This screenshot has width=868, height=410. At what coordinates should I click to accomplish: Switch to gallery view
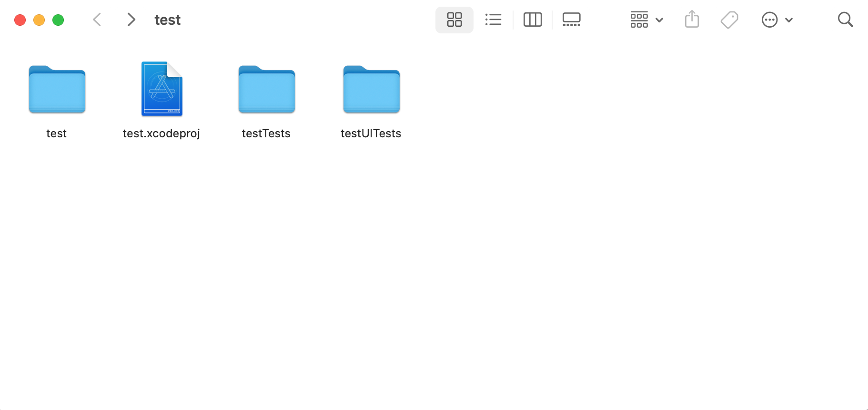coord(571,20)
